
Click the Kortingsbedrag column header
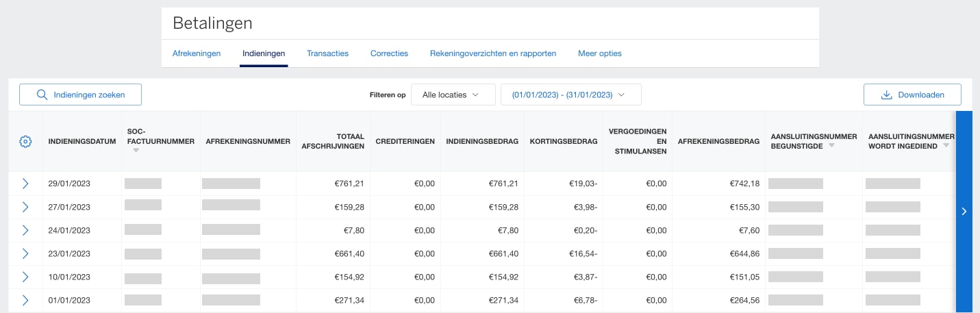[564, 141]
